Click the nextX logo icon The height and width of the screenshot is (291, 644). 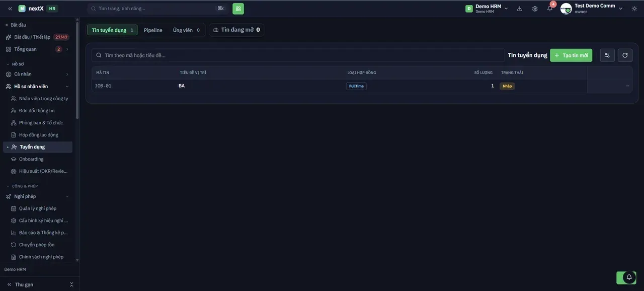point(22,9)
